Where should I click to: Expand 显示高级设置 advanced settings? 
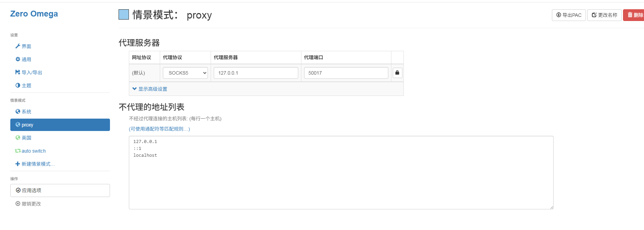click(x=150, y=89)
